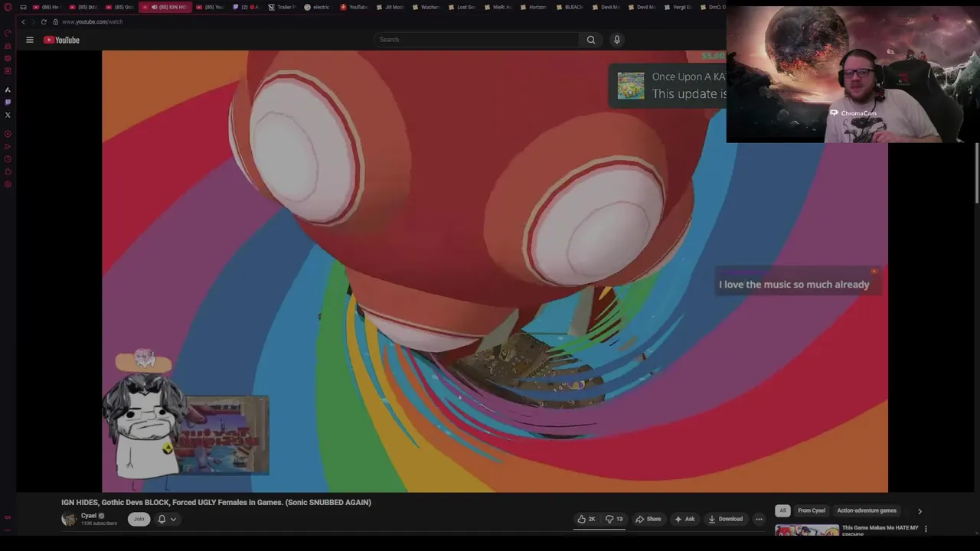This screenshot has width=980, height=551.
Task: Go to YouTube home via logo
Action: [61, 40]
